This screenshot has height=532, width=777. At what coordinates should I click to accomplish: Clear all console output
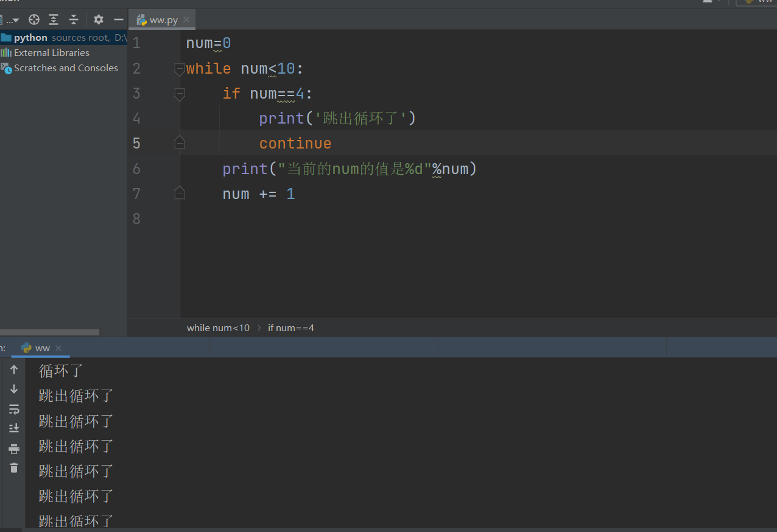click(x=14, y=468)
